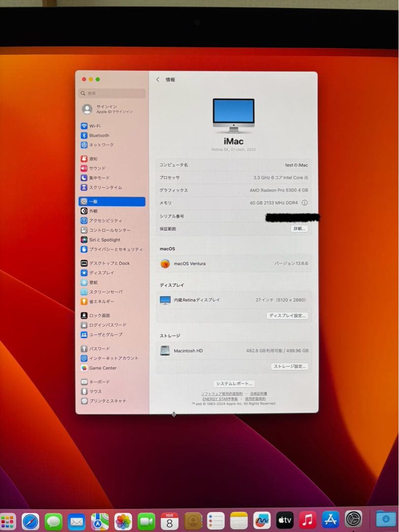Screen dimensions: 399x532
Task: Open ソフトウェア使用許諾契約 link
Action: [222, 394]
